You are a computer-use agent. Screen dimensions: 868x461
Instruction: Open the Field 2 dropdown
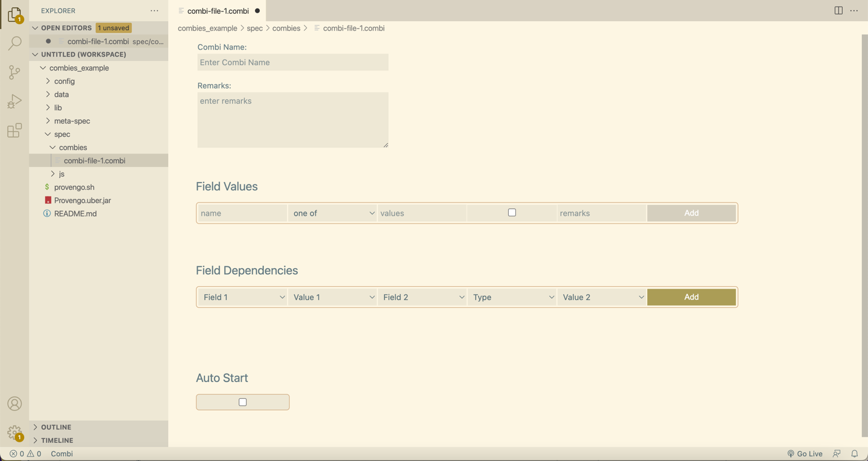tap(423, 297)
